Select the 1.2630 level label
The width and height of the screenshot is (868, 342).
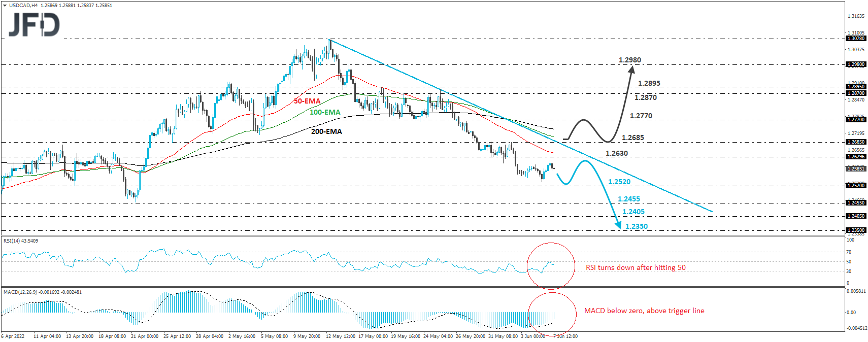[x=617, y=153]
